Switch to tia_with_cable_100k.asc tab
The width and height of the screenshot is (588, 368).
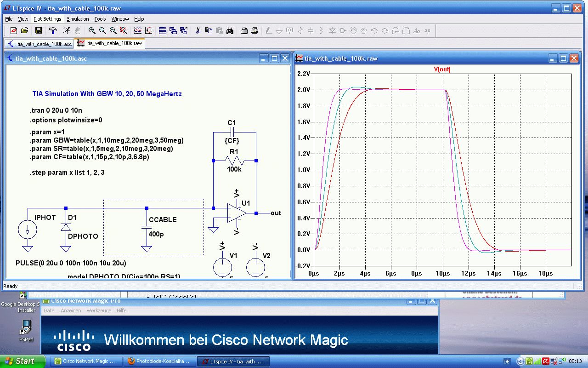pyautogui.click(x=40, y=44)
